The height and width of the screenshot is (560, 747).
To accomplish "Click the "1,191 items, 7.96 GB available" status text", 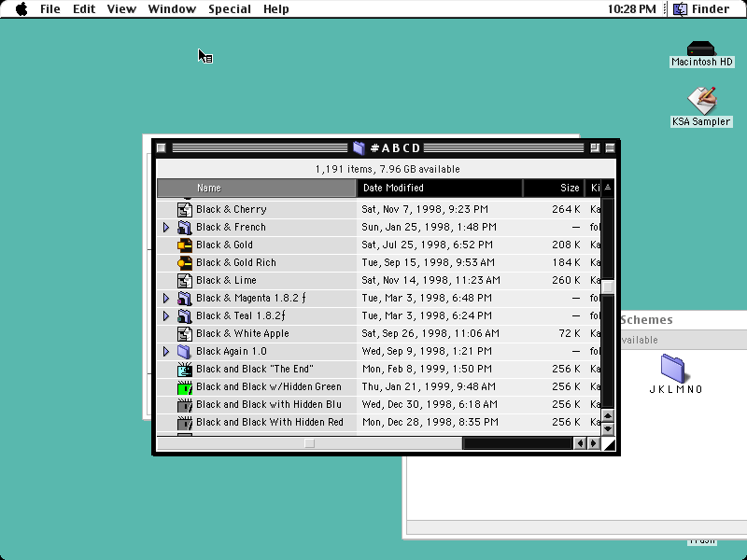I will pyautogui.click(x=388, y=170).
